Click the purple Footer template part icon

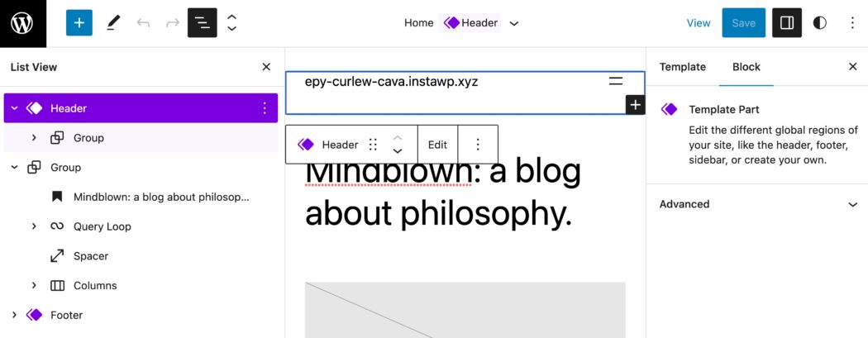[x=35, y=315]
